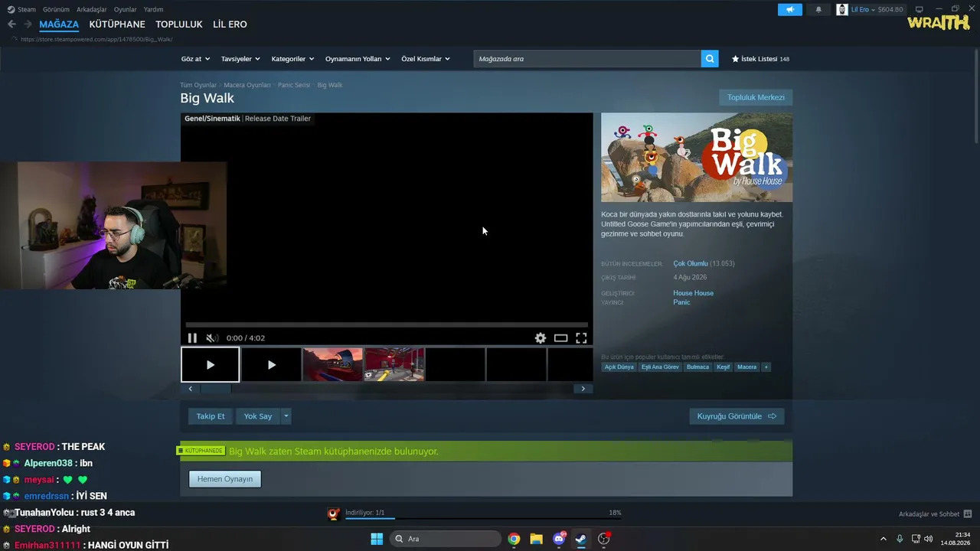Image resolution: width=980 pixels, height=551 pixels.
Task: Unmute the trailer's muted speaker icon
Action: click(x=212, y=338)
